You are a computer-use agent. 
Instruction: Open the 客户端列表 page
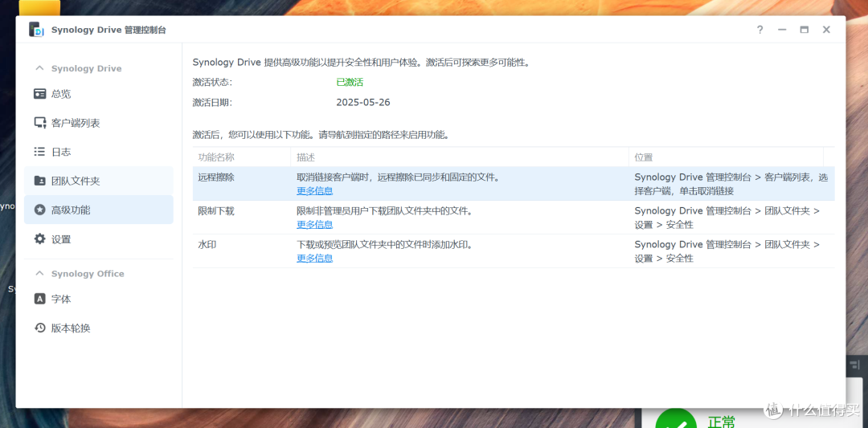(x=99, y=123)
